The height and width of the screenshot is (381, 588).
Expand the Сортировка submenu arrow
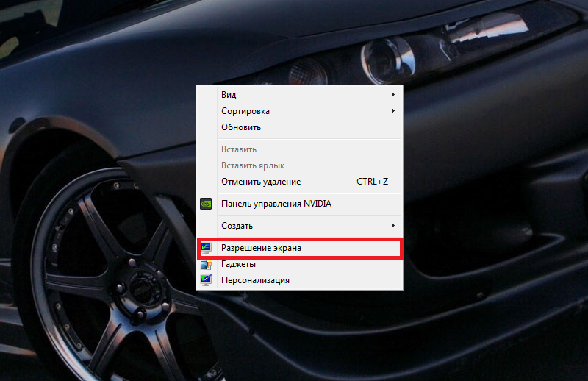point(393,111)
